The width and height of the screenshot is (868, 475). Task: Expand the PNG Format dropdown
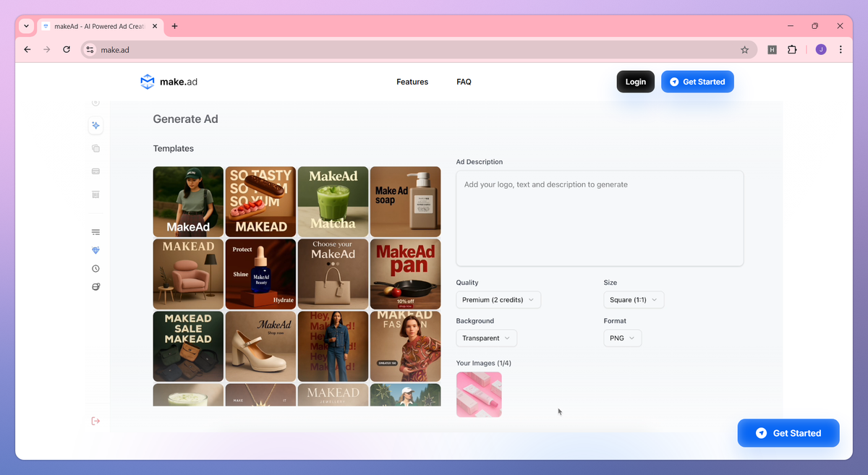point(623,338)
